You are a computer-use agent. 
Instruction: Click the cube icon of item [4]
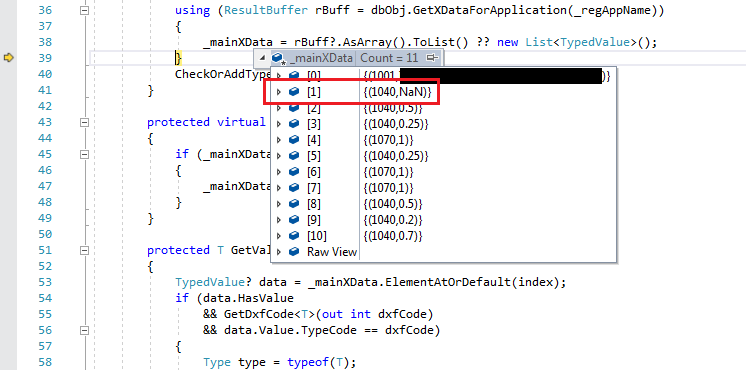pyautogui.click(x=294, y=140)
